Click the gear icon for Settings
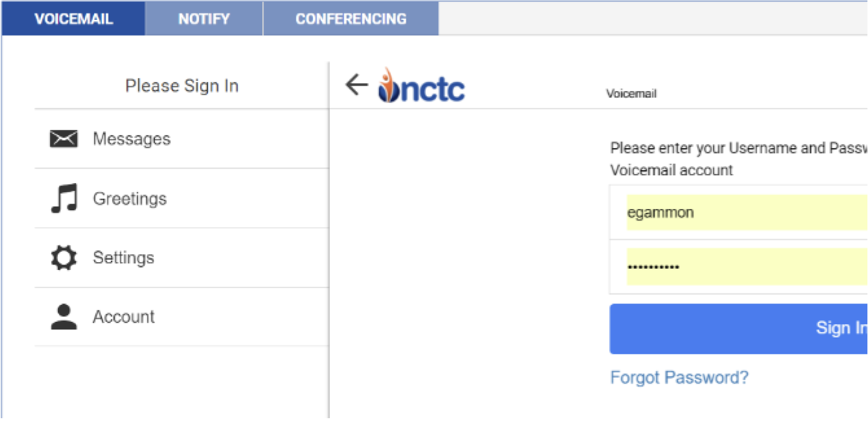The image size is (868, 423). coord(63,258)
